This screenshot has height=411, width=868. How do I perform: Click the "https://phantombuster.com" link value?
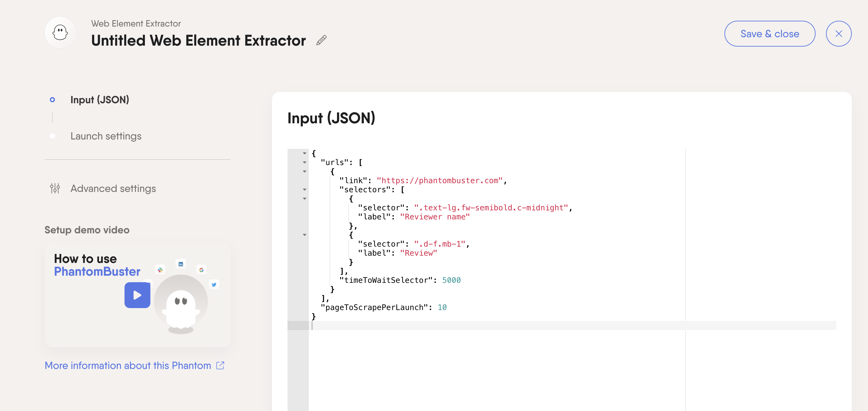440,181
